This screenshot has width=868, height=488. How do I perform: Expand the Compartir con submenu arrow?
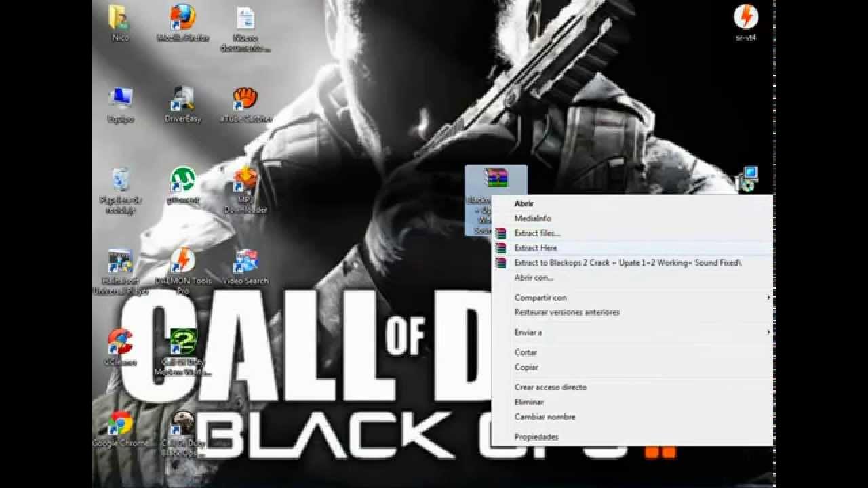[x=768, y=298]
